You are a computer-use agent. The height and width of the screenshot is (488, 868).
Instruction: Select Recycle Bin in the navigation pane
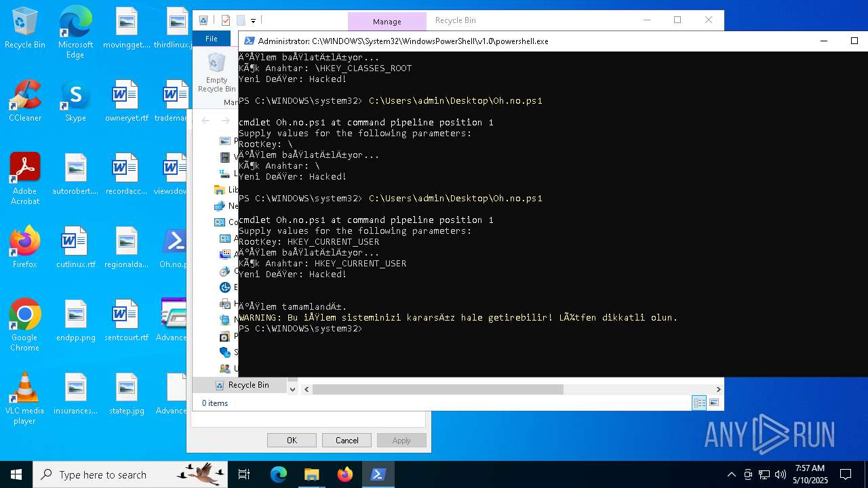248,385
